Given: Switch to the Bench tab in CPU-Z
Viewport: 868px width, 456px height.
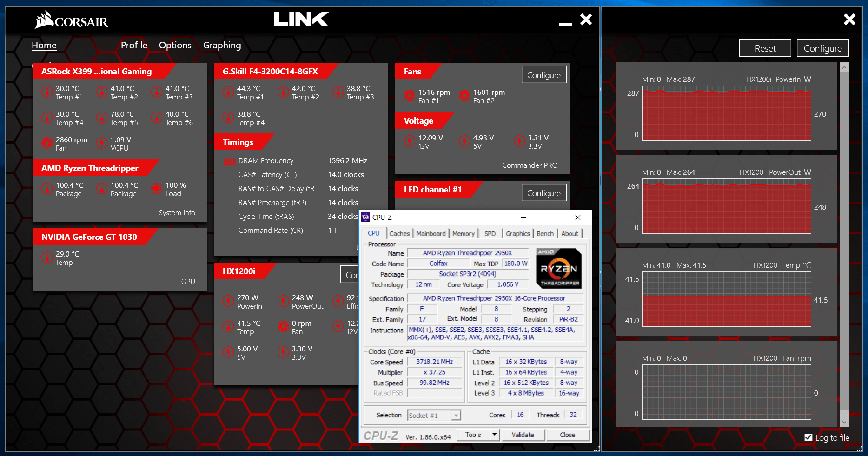Looking at the screenshot, I should coord(545,234).
